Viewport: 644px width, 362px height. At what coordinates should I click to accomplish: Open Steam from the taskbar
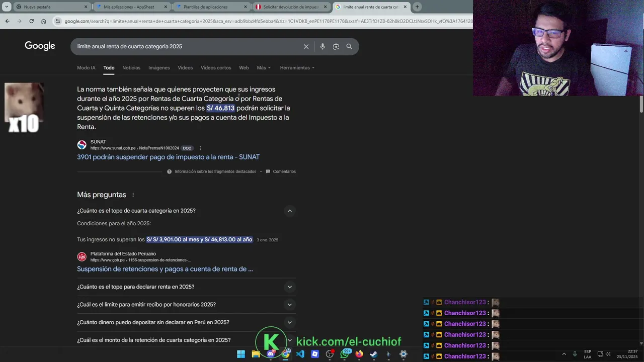[374, 354]
